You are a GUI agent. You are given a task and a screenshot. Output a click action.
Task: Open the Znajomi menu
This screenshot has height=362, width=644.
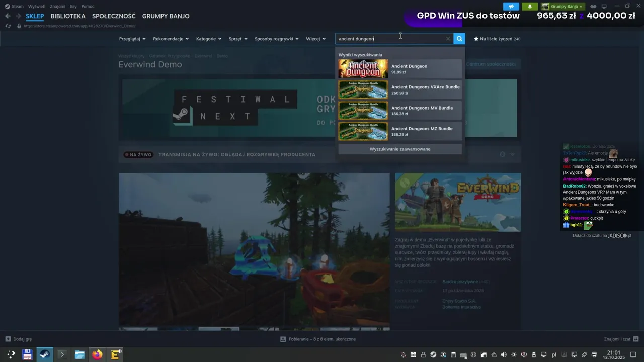(57, 7)
